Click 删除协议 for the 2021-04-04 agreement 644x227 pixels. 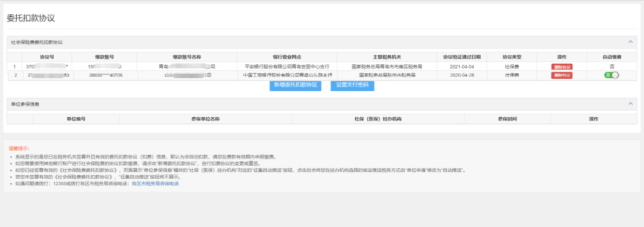pos(562,67)
